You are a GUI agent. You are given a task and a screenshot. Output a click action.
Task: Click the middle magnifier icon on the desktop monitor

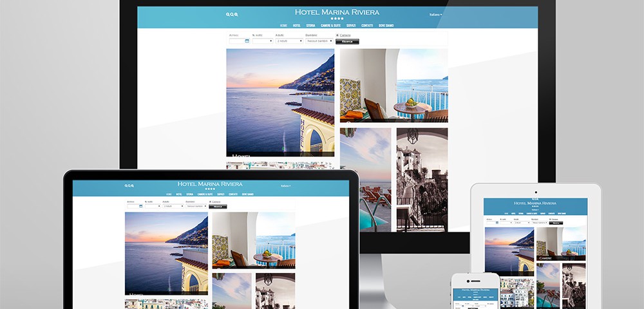(x=232, y=14)
